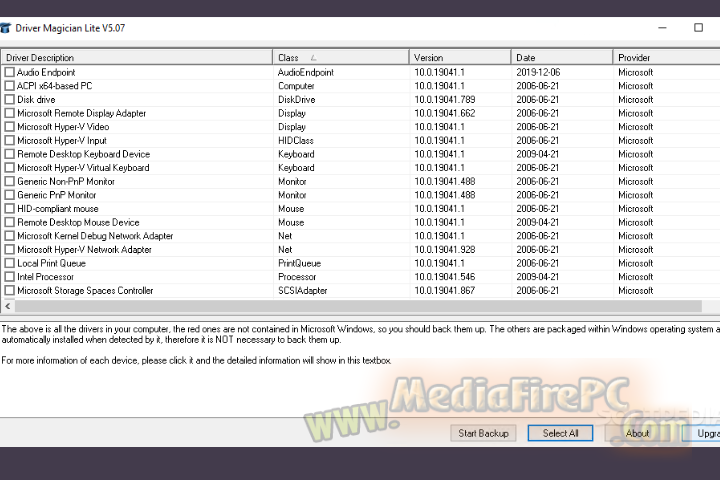The width and height of the screenshot is (720, 480).
Task: Check the Local Print Queue box
Action: (9, 263)
